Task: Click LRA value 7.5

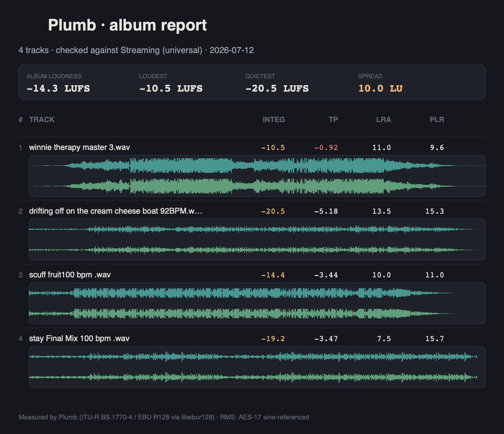Action: [384, 339]
